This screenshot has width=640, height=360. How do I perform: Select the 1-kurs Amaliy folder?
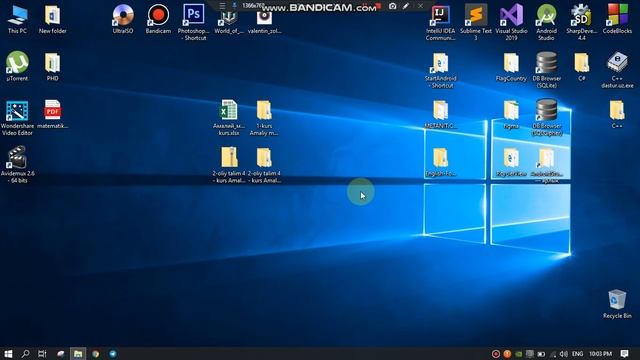tap(264, 118)
